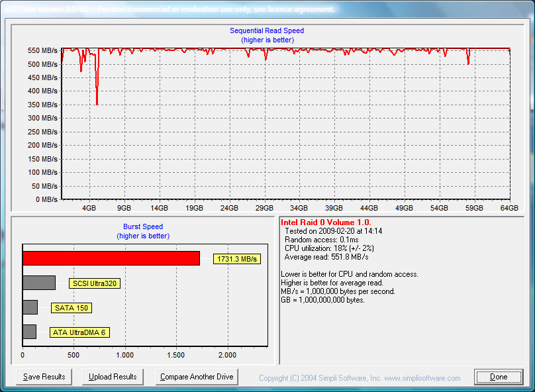Select CPU utilization: 18% line
535x392 pixels.
click(x=329, y=248)
